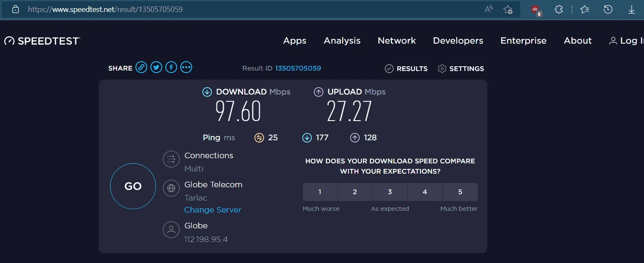Click the Change Server link
644x263 pixels.
point(213,210)
